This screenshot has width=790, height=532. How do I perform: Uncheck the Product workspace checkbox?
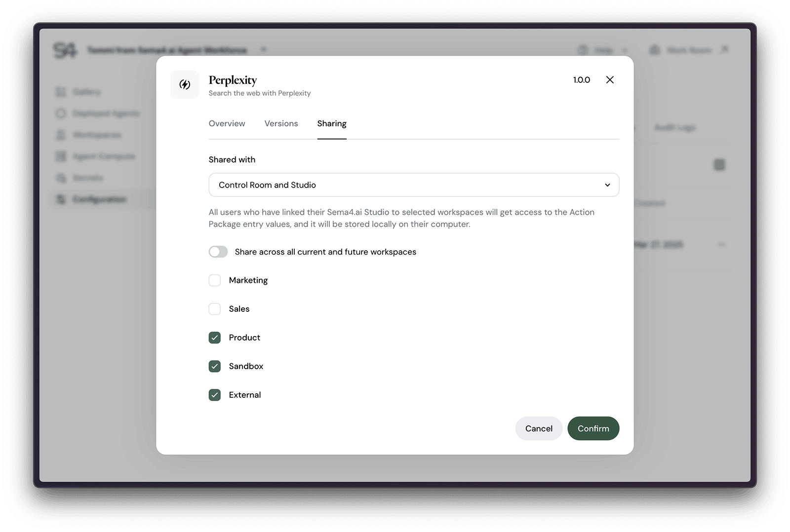pos(215,338)
